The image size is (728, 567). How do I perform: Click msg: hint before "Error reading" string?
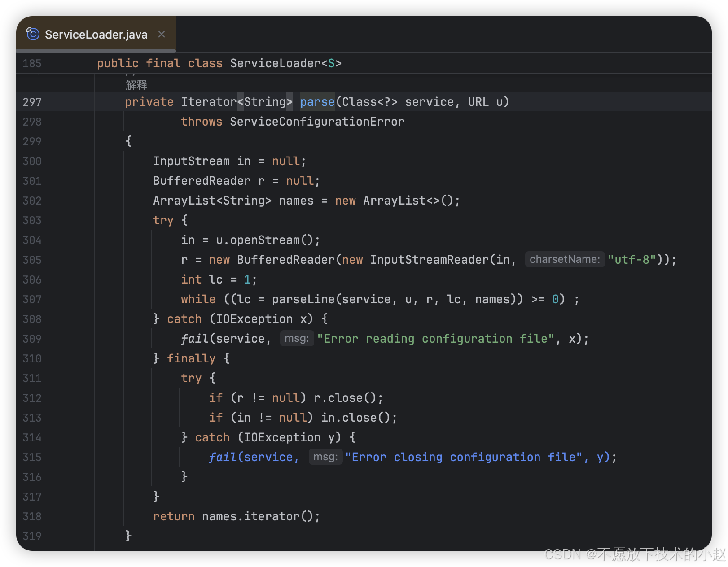[x=297, y=338]
